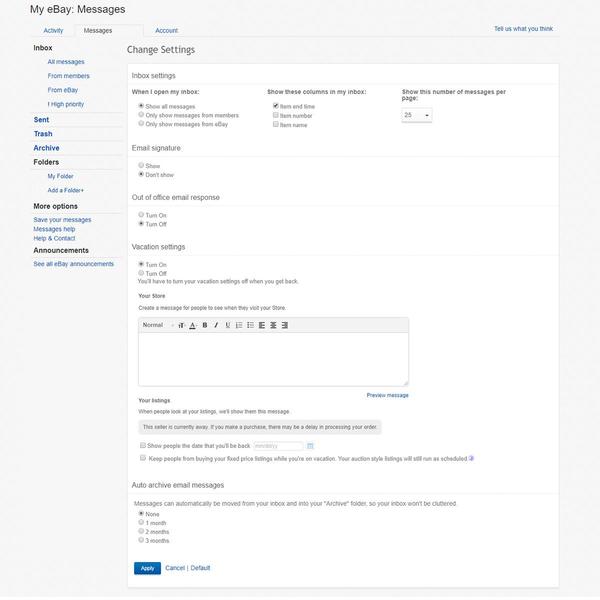Open messages per page dropdown
Image resolution: width=600 pixels, height=600 pixels.
click(417, 115)
